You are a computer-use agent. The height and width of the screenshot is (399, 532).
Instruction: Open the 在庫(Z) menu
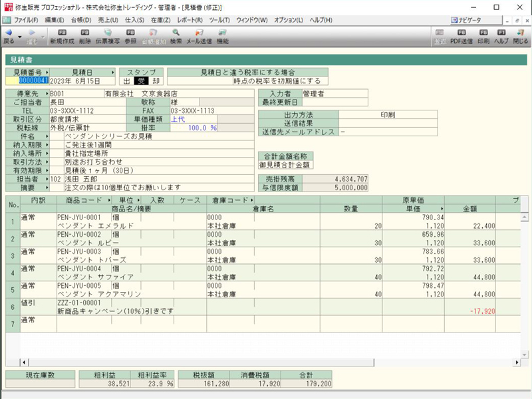point(160,21)
